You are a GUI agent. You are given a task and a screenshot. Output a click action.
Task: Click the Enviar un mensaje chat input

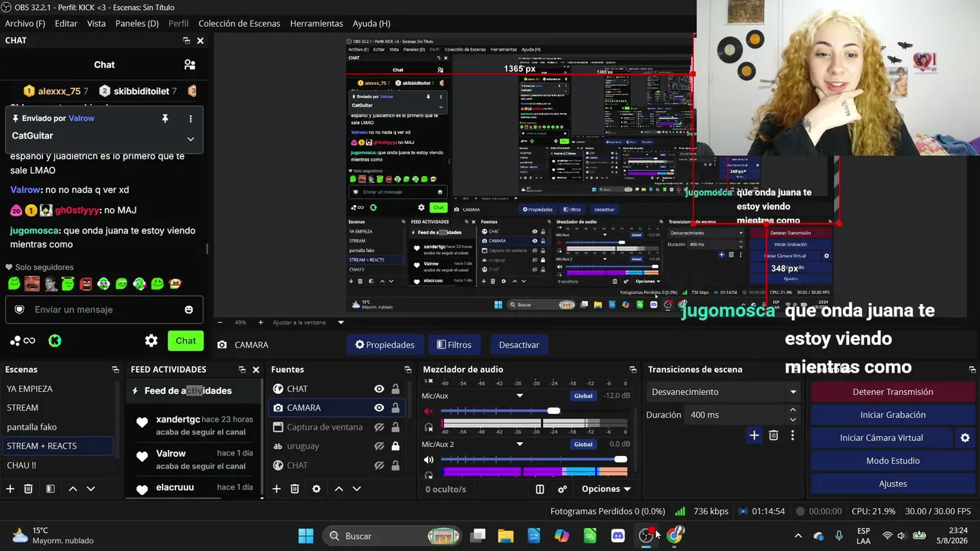103,310
